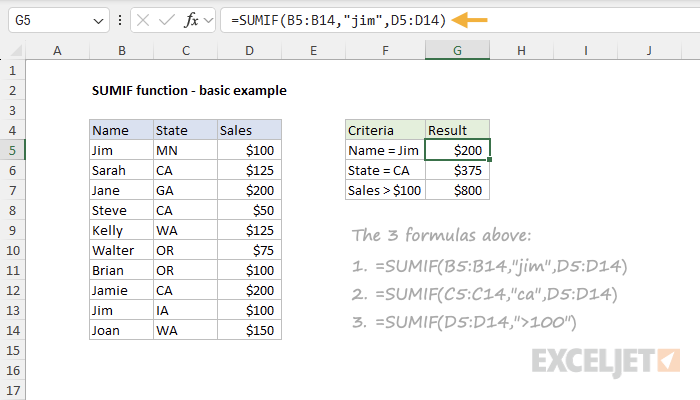Screen dimensions: 700x400
Task: Select column B header
Action: tap(121, 50)
